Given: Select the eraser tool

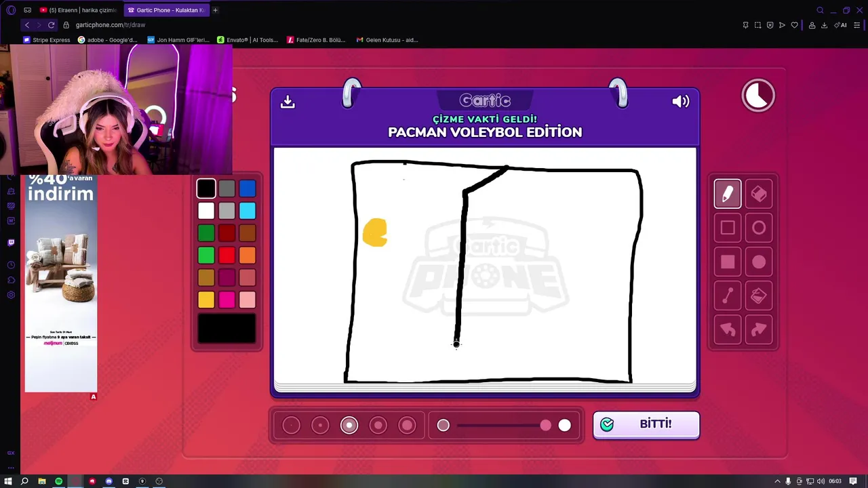Looking at the screenshot, I should pyautogui.click(x=759, y=194).
